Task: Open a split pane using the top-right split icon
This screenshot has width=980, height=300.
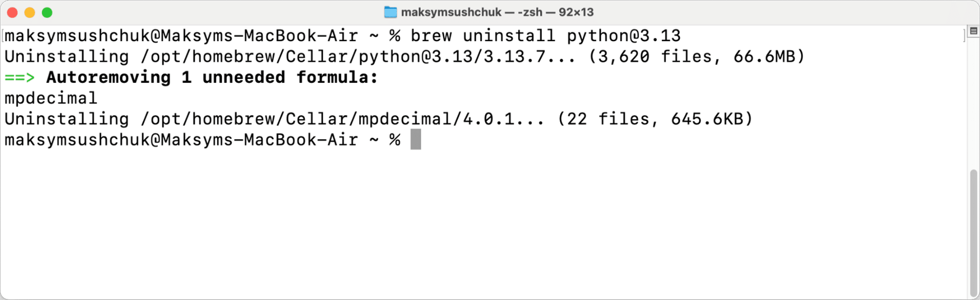Action: 973,29
